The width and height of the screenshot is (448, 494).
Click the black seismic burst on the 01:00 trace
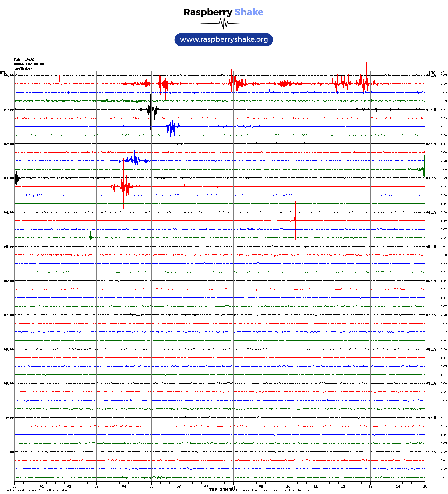tap(151, 110)
